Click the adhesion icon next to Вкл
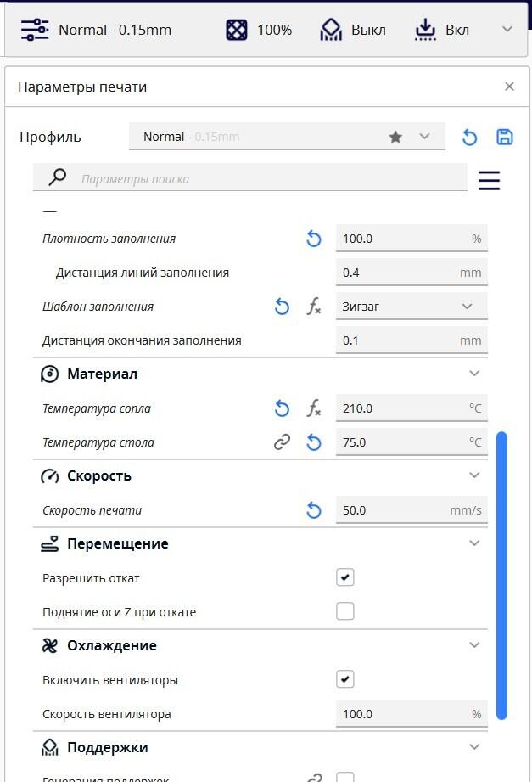 click(425, 30)
